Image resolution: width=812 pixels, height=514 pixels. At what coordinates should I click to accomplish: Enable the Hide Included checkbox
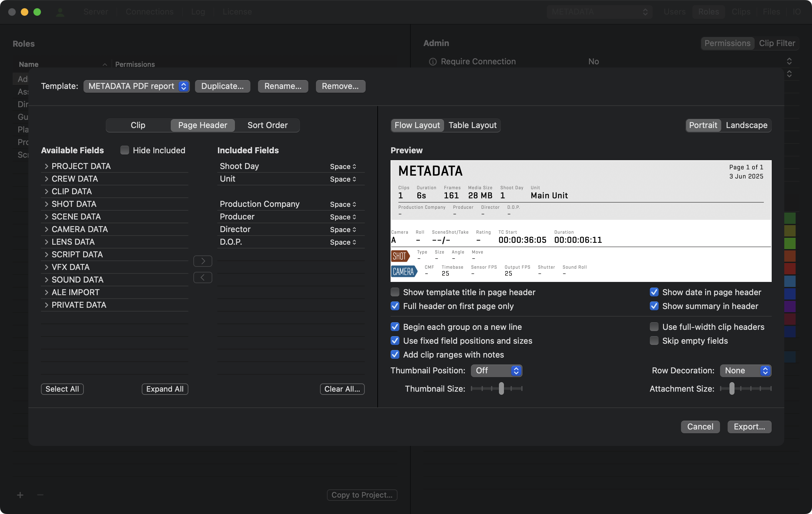pos(125,150)
